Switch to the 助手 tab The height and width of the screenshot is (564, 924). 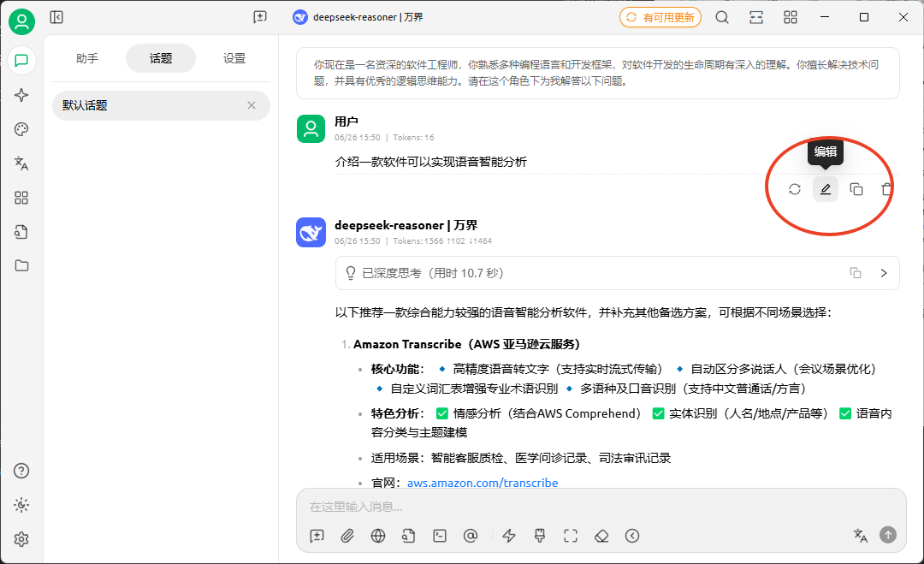pos(87,58)
